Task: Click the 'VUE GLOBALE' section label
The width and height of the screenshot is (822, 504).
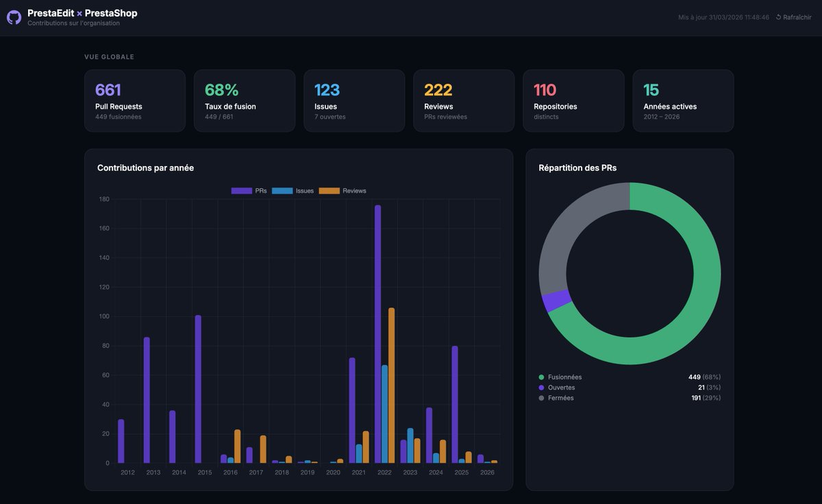Action: [x=109, y=57]
